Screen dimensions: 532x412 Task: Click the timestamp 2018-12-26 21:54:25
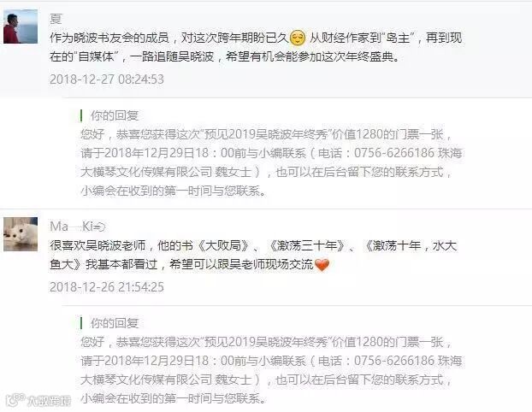[x=107, y=287]
